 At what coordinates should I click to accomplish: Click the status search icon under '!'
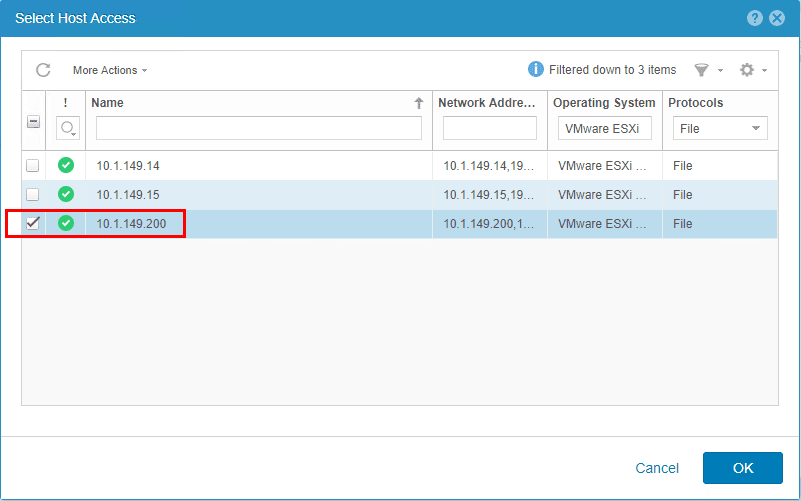67,128
